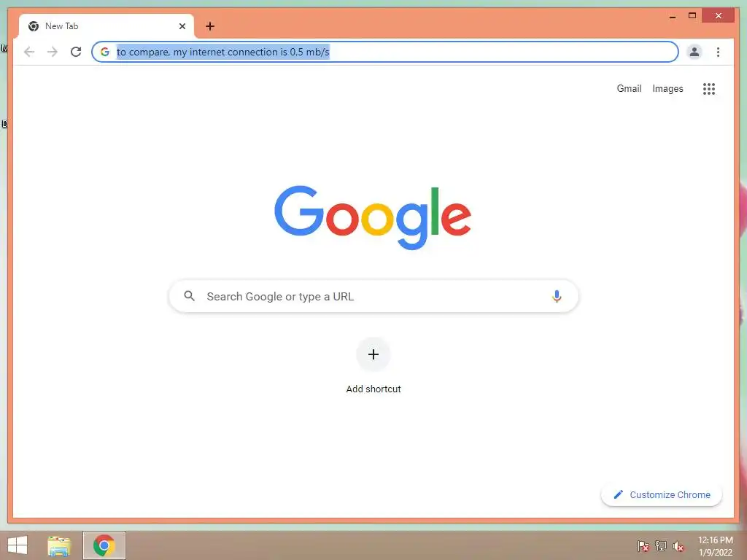This screenshot has width=747, height=560.
Task: Open the Google apps grid
Action: (x=709, y=88)
